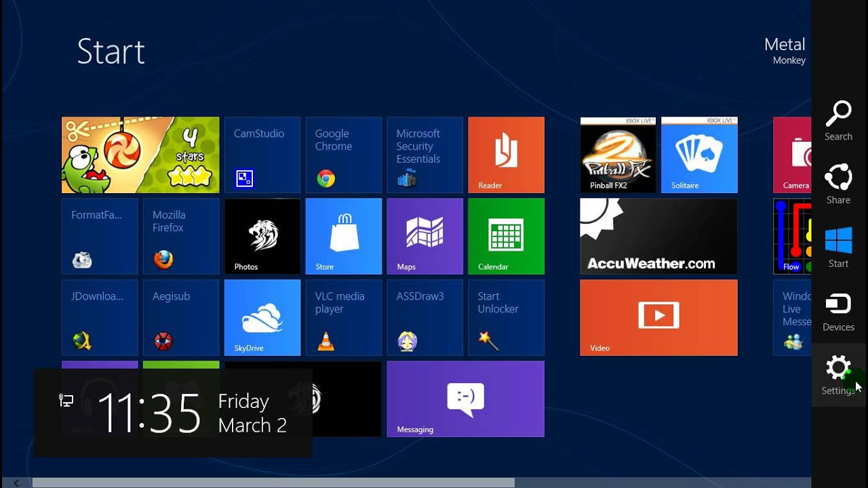868x488 pixels.
Task: Open Microsoft Security Essentials tile
Action: [425, 155]
